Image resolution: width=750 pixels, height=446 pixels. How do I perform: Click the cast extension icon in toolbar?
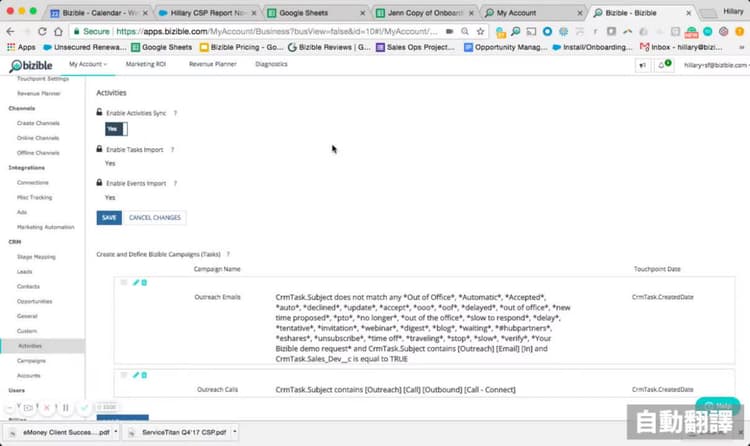[531, 32]
